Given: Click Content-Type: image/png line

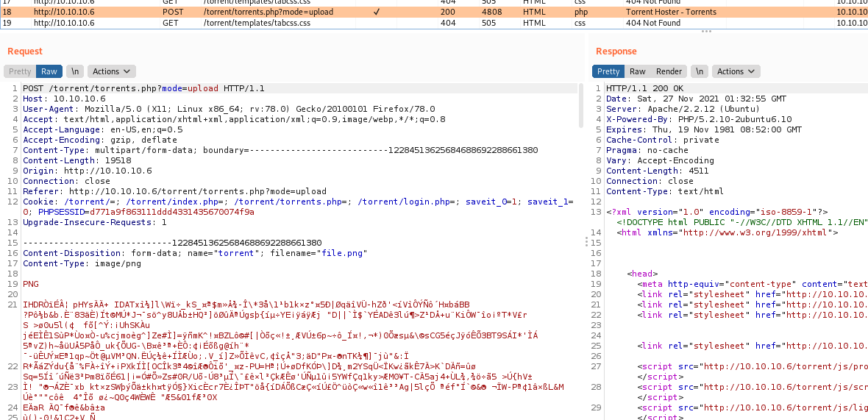Looking at the screenshot, I should (82, 263).
